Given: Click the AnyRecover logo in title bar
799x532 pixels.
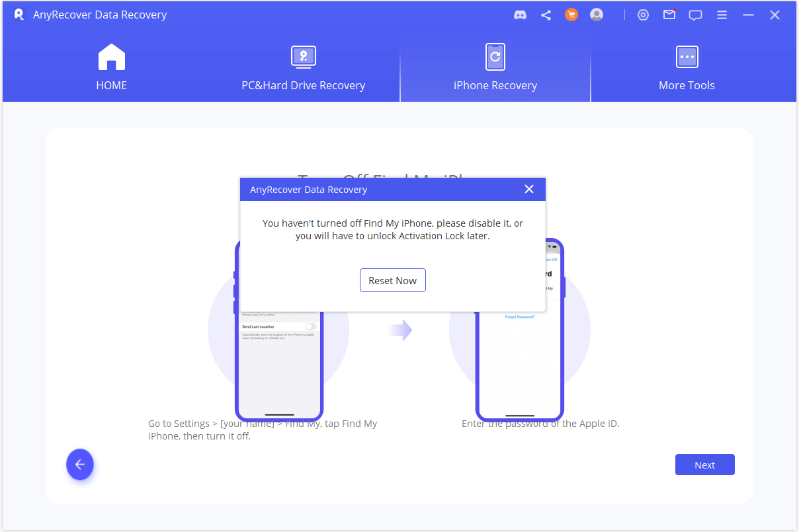Looking at the screenshot, I should click(x=19, y=15).
